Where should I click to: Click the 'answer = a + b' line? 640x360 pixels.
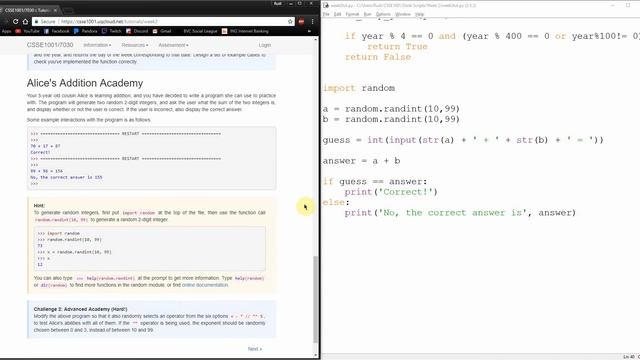tap(361, 161)
